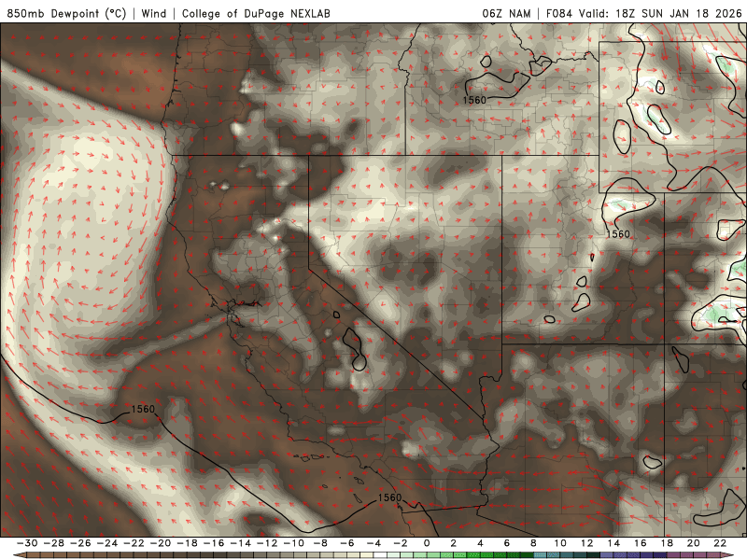Click the 12 value on the color scale
Viewport: 747px width, 560px height.
point(587,543)
